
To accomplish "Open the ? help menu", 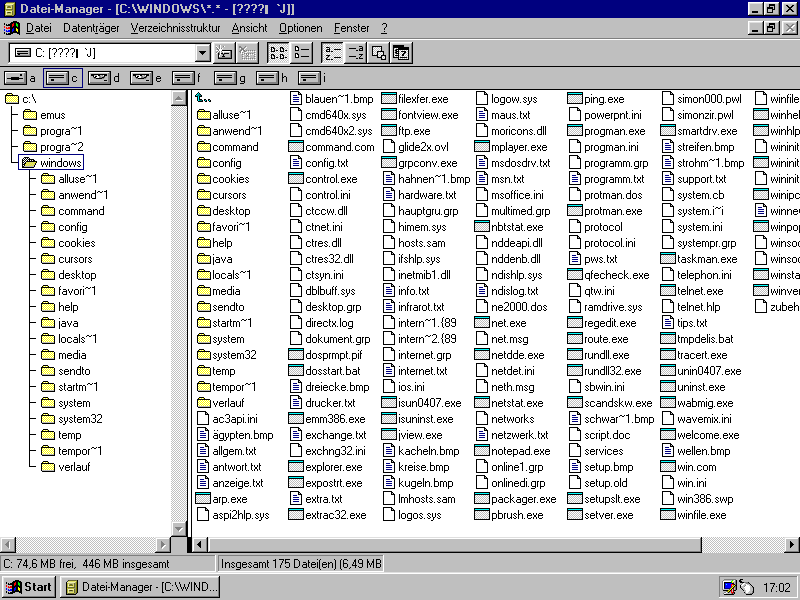I will pos(384,28).
